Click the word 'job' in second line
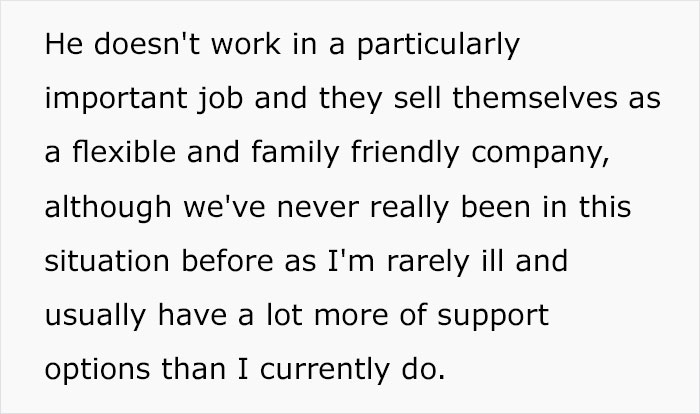This screenshot has width=700, height=414. coord(221,100)
